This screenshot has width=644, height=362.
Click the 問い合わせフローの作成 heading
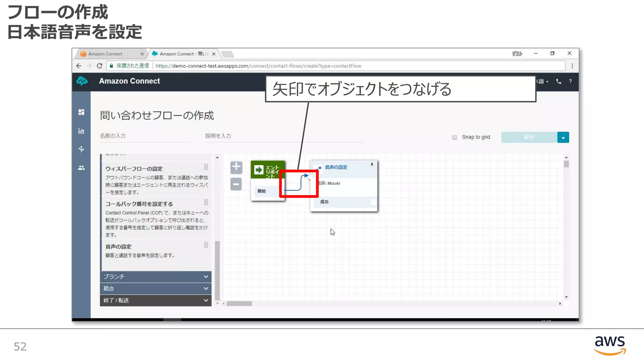[157, 116]
